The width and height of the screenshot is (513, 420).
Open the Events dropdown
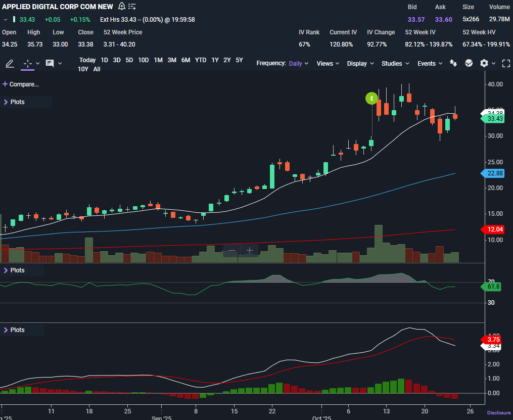[x=430, y=64]
